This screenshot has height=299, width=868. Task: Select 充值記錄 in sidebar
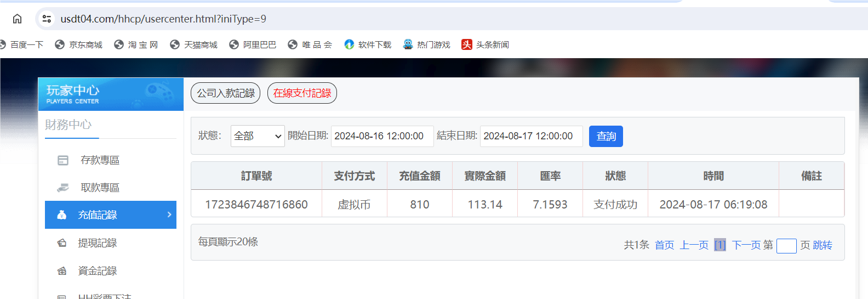(x=111, y=215)
